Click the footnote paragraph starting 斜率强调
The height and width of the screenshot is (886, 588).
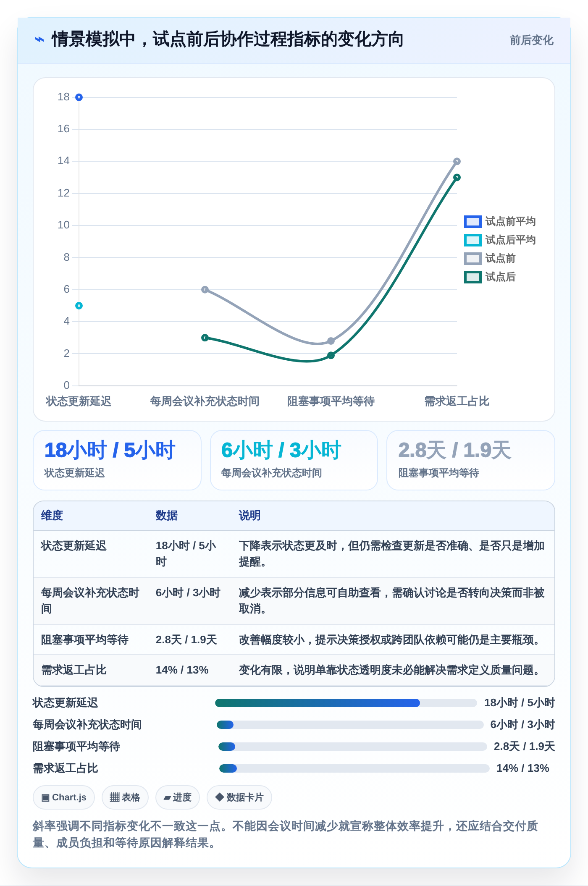(286, 834)
